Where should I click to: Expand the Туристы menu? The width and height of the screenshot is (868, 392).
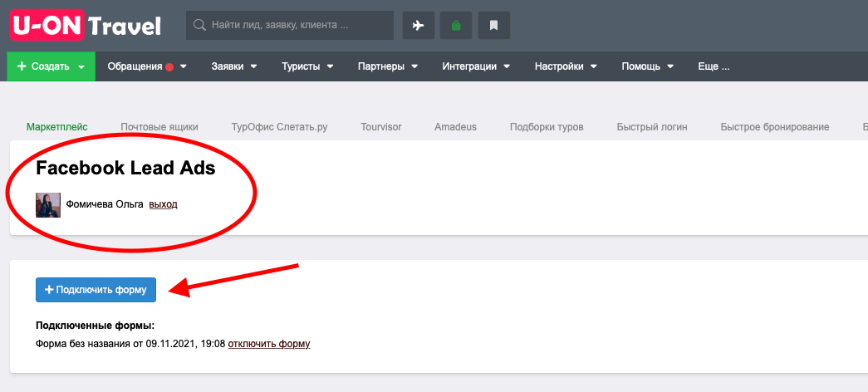click(307, 66)
